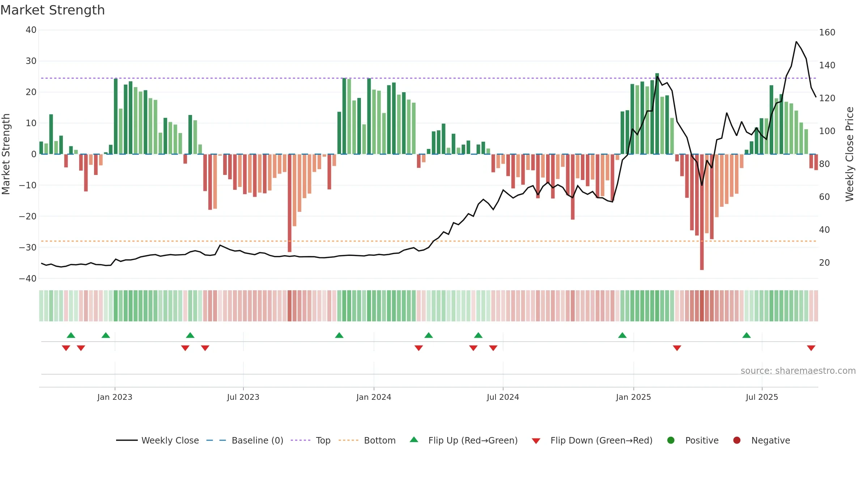Toggle the Positive legend entry
Viewport: 868px width, 488px height.
693,440
